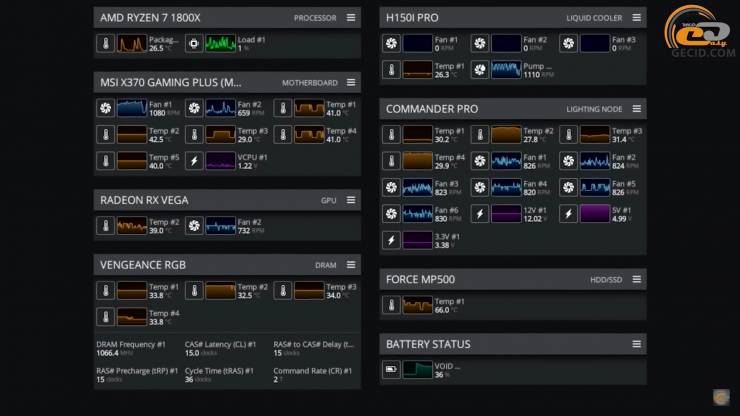Viewport: 740px width, 416px height.
Task: Open the H150i Pro liquid cooler menu
Action: coord(636,18)
